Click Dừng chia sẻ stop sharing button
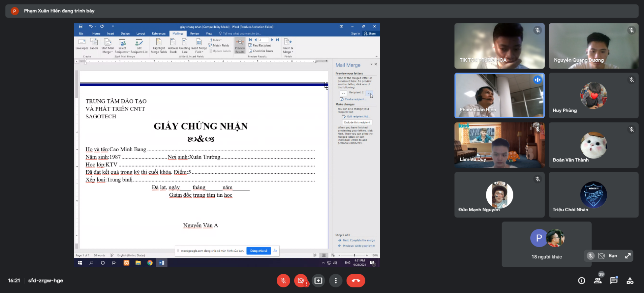Screen dimensions: 644x293 tap(259, 251)
